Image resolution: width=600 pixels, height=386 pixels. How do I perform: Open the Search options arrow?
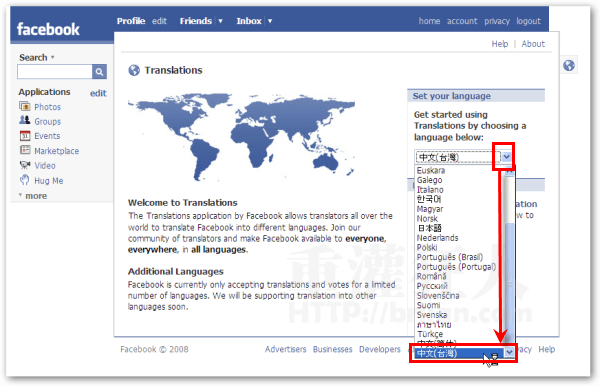click(x=52, y=57)
